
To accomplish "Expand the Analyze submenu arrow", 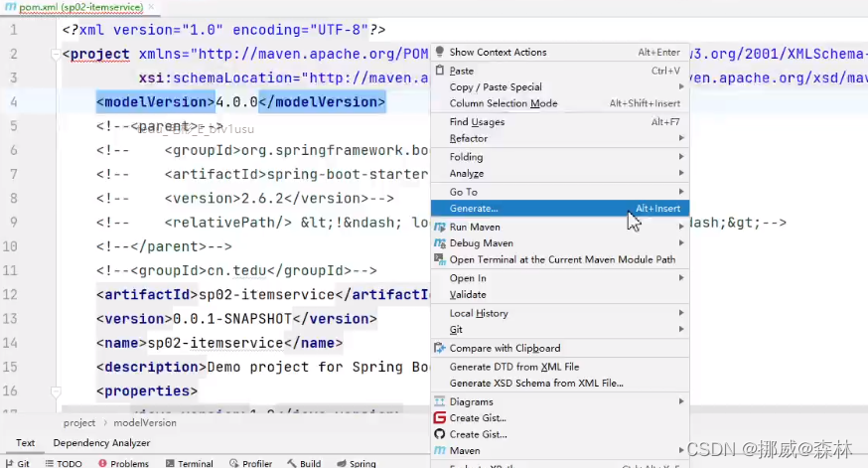I will pos(681,173).
